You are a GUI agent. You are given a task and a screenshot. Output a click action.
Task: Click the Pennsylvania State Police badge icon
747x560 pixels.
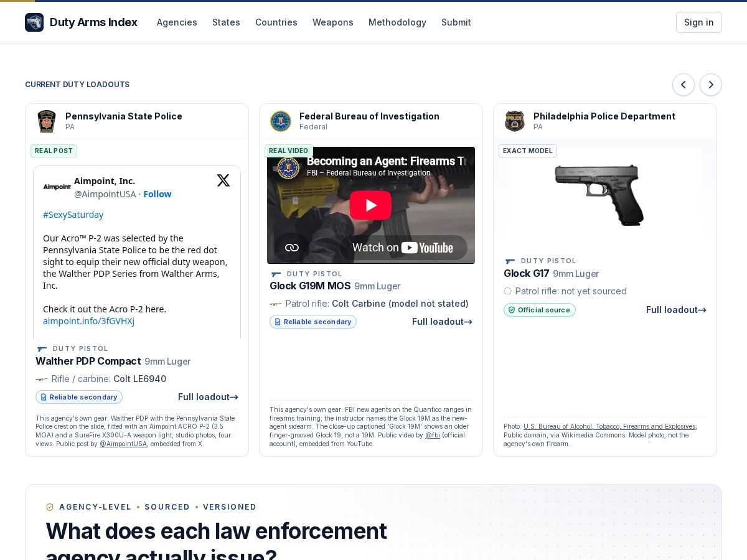[x=47, y=121]
